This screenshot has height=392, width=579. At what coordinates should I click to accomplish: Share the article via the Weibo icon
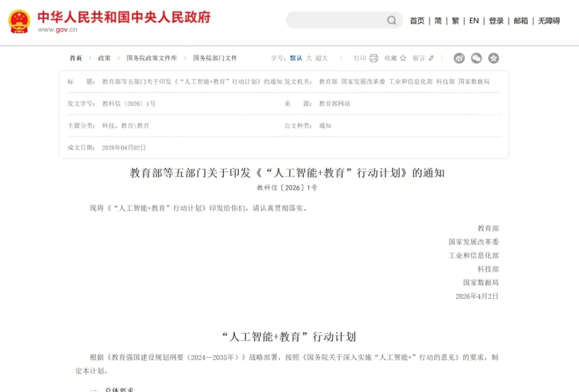[x=459, y=58]
